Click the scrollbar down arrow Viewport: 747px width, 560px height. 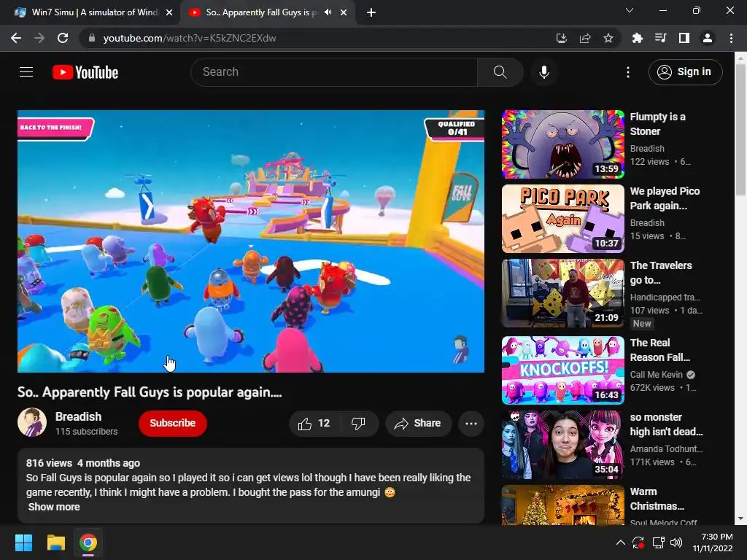point(740,519)
